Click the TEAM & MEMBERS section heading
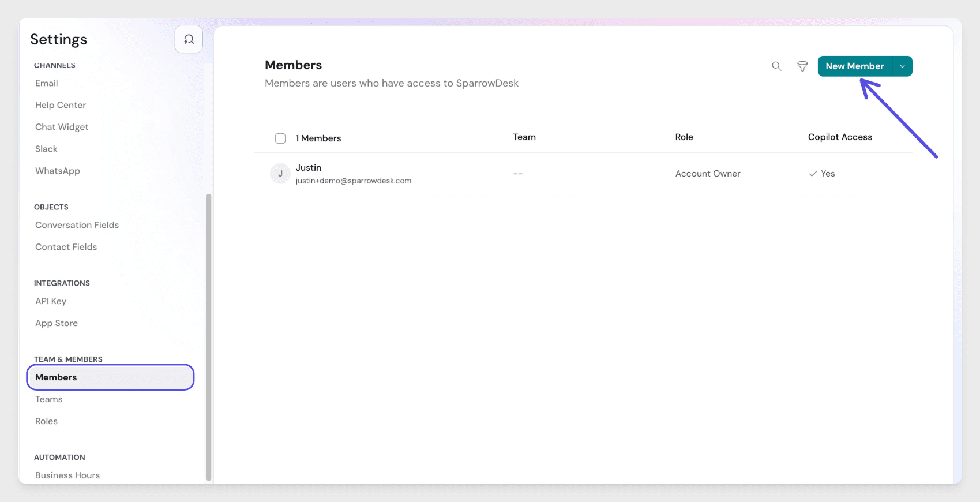Viewport: 980px width, 502px height. pos(68,359)
